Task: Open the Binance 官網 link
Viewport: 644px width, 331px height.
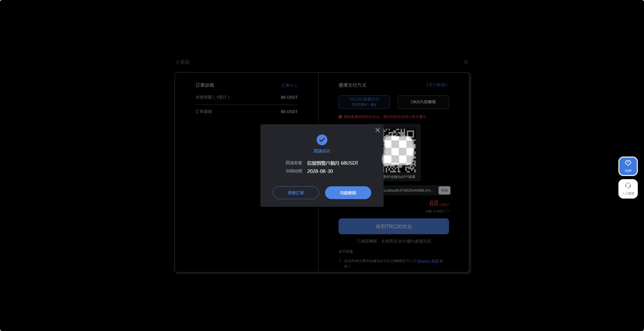Action: [x=427, y=261]
